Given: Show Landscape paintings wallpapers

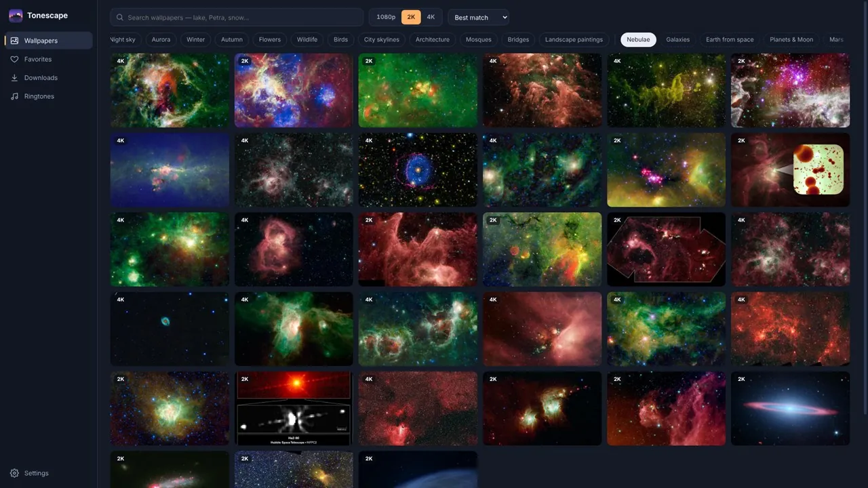Looking at the screenshot, I should [574, 39].
